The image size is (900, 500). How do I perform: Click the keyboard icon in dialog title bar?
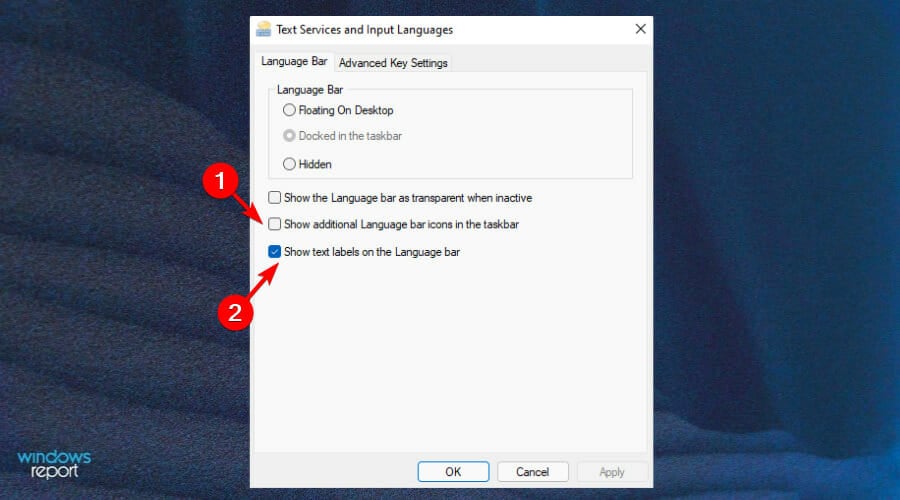(263, 29)
